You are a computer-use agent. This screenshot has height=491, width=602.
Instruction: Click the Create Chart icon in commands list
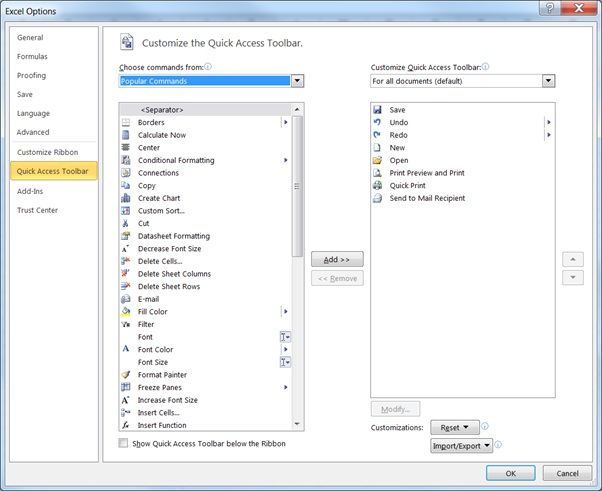126,198
